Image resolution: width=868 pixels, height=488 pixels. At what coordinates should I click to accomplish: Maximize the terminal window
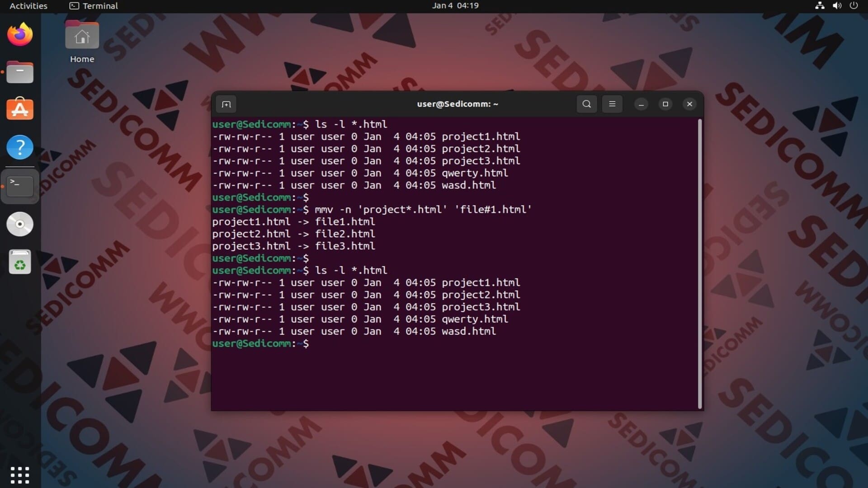click(665, 104)
